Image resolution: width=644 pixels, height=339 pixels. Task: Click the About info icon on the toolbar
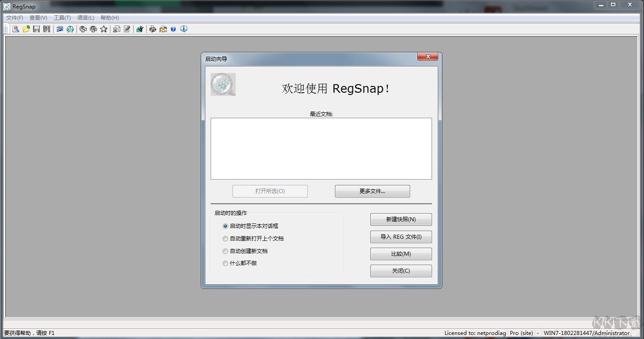click(x=184, y=29)
